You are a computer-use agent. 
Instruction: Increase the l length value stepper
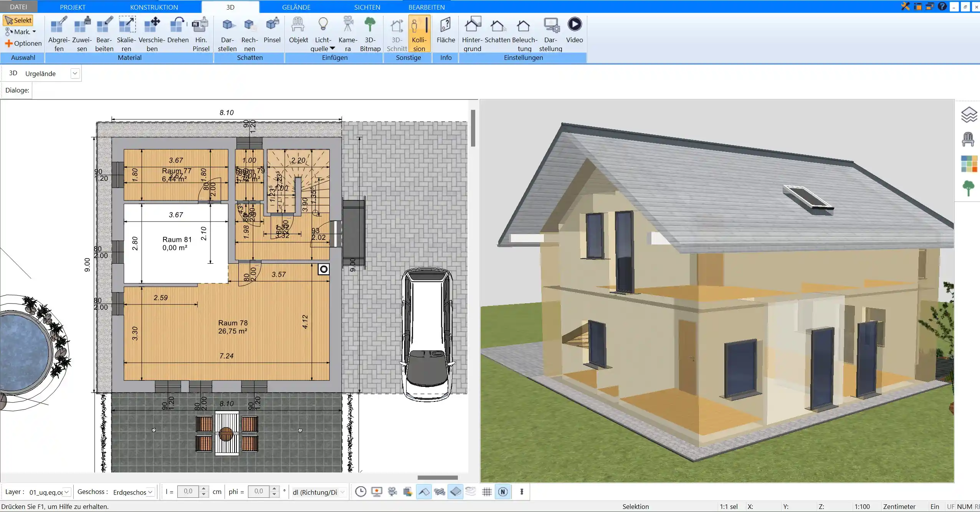coord(204,489)
